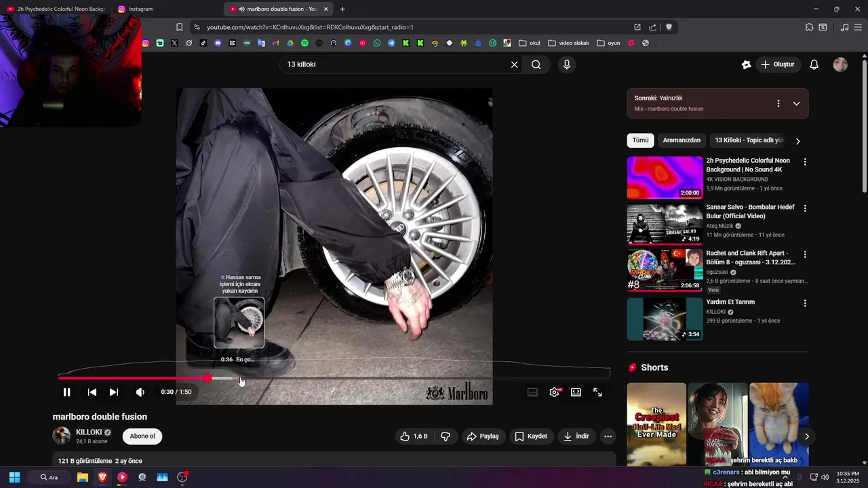Click the red scrubber handle on progress bar
This screenshot has width=868, height=488.
click(x=207, y=378)
